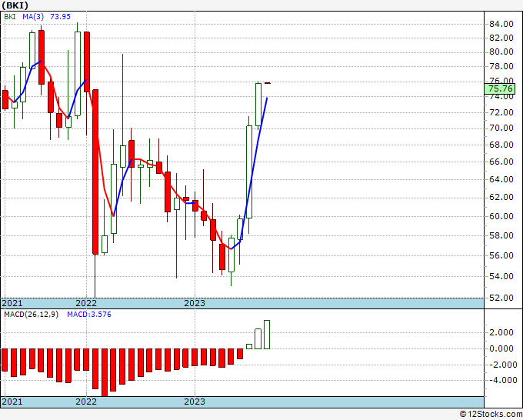Screen dimensions: 523x420
Task: Click the 66.00 price axis label
Action: tap(501, 162)
